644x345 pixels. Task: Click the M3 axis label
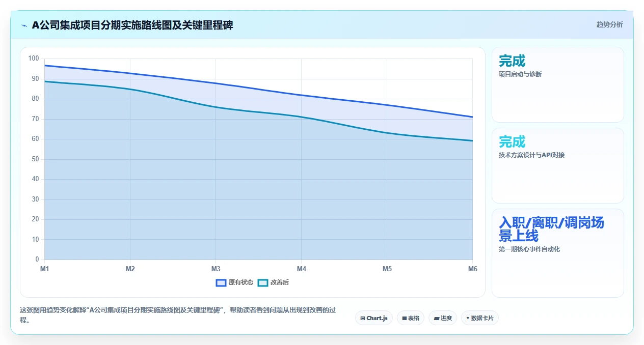[216, 269]
